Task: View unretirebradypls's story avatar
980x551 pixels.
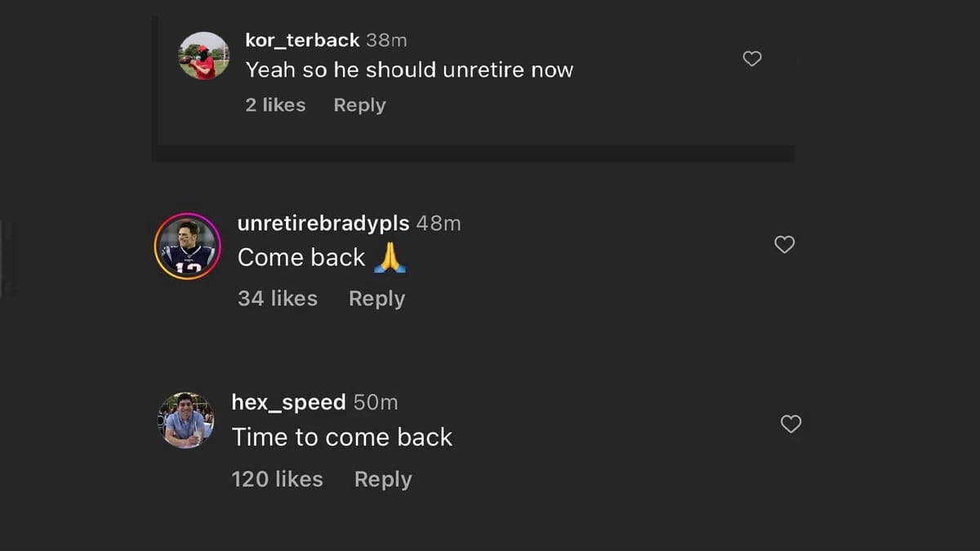Action: coord(187,246)
